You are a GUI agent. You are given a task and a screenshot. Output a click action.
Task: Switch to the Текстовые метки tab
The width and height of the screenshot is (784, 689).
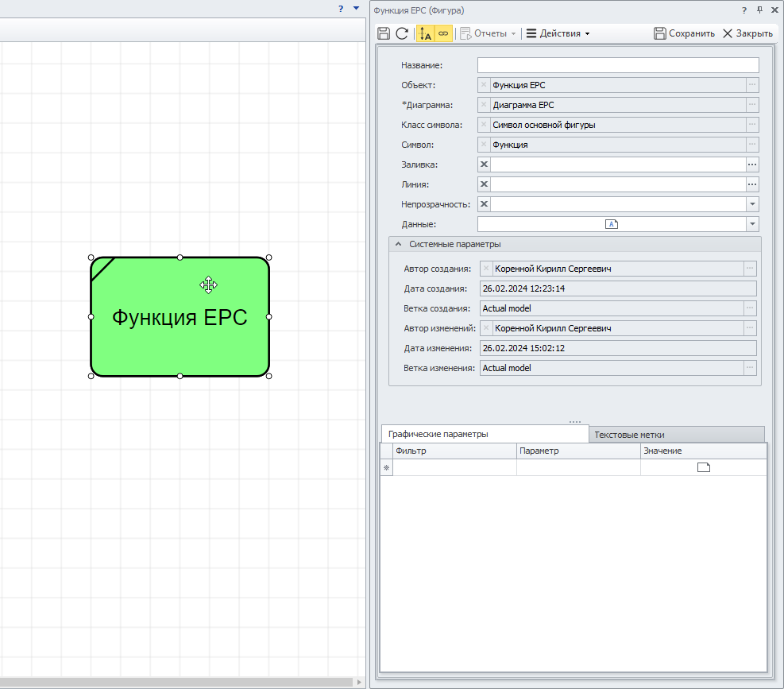(629, 435)
